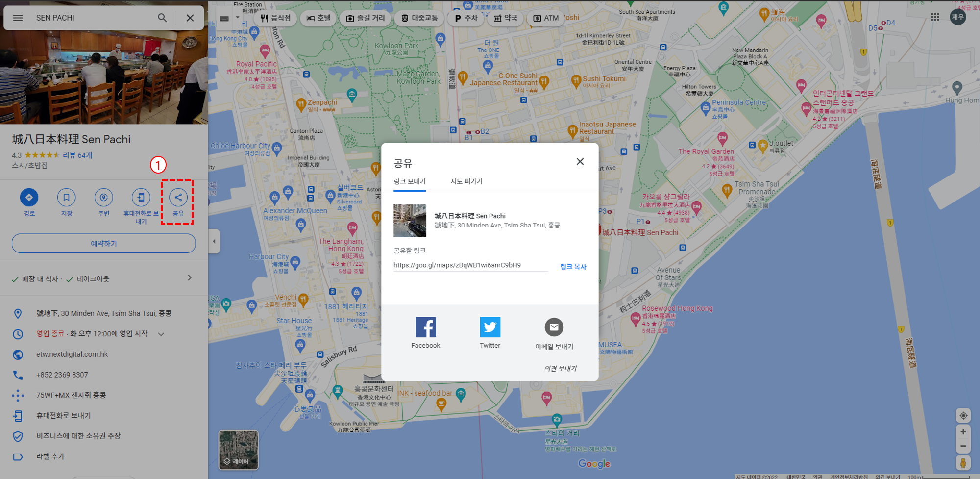Select the 대중교통 transit filter chip
Screen dimensions: 980x479
419,18
